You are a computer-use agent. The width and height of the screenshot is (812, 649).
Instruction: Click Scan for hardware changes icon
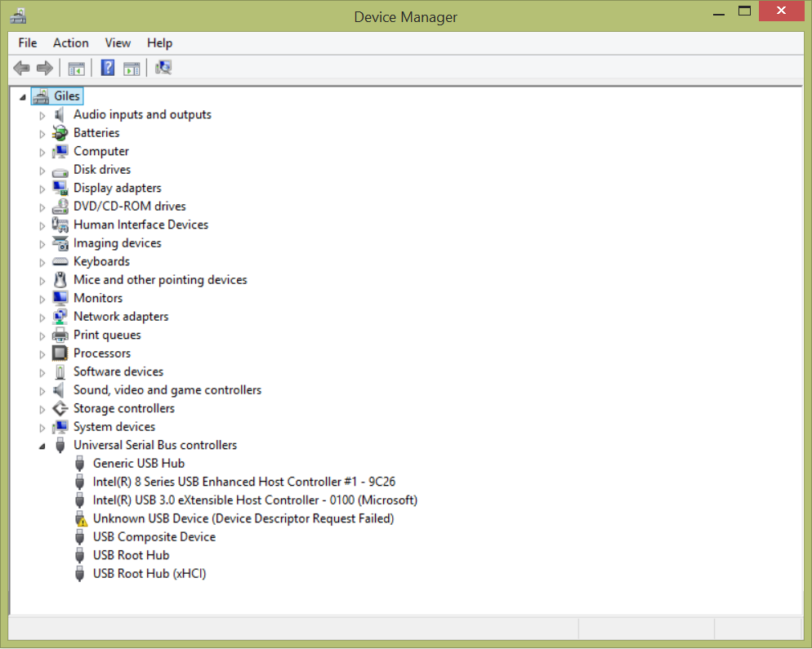[x=163, y=68]
